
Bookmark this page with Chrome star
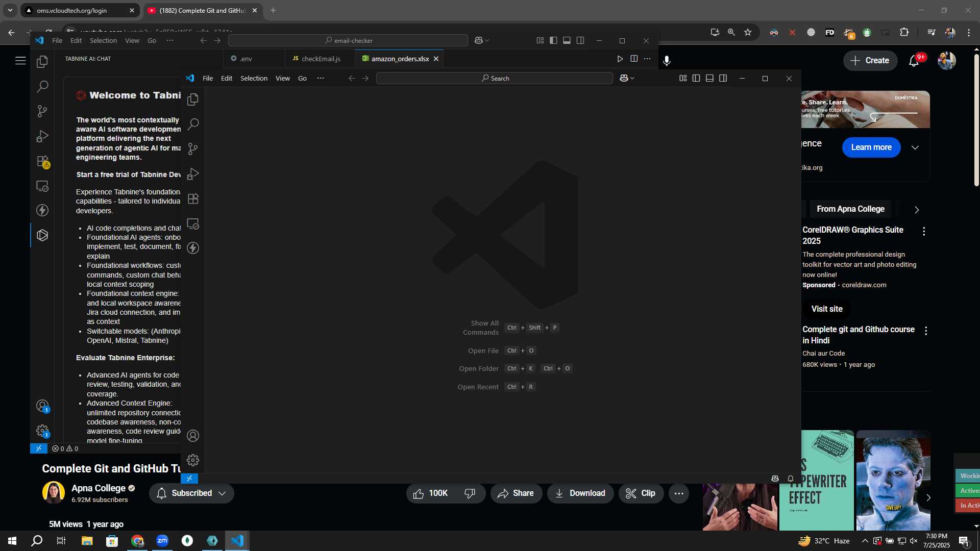748,32
